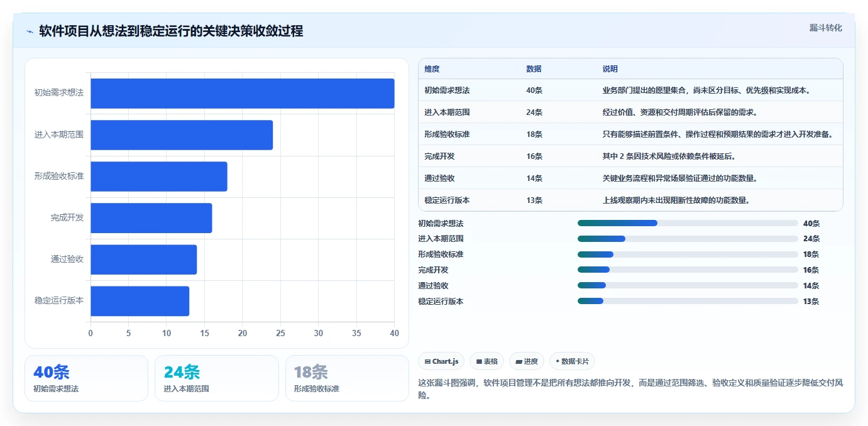
Task: Click the 数据 column header in the table
Action: (x=534, y=69)
